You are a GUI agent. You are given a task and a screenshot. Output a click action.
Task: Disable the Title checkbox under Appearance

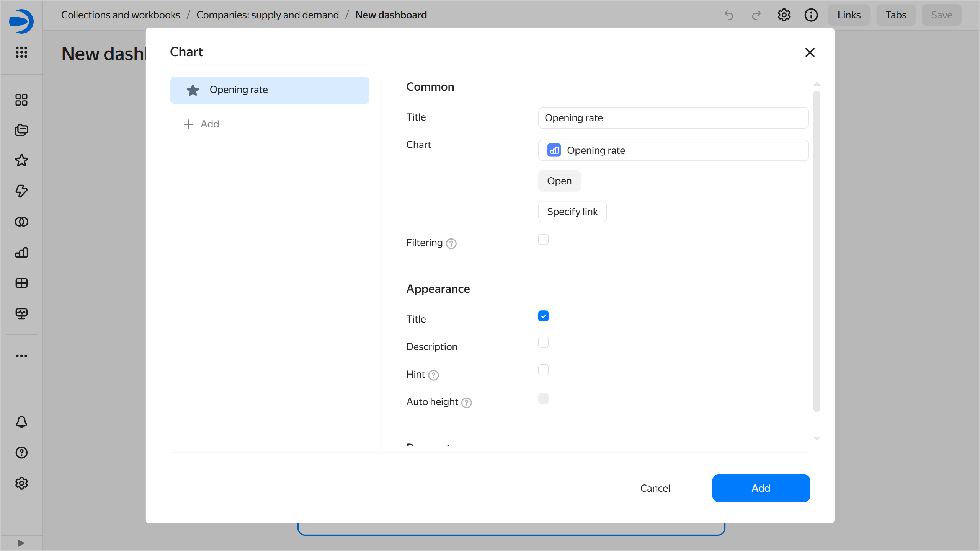point(543,316)
